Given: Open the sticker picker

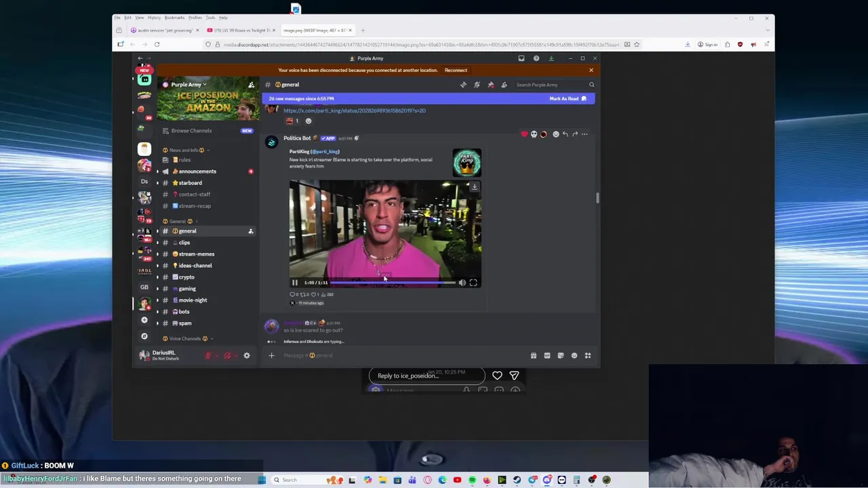Looking at the screenshot, I should [x=560, y=355].
